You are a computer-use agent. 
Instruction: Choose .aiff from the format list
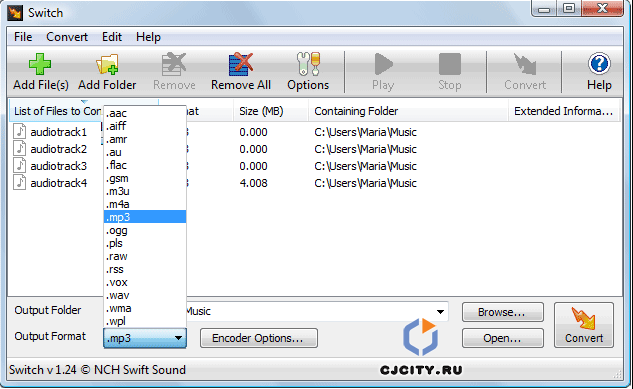click(x=145, y=126)
